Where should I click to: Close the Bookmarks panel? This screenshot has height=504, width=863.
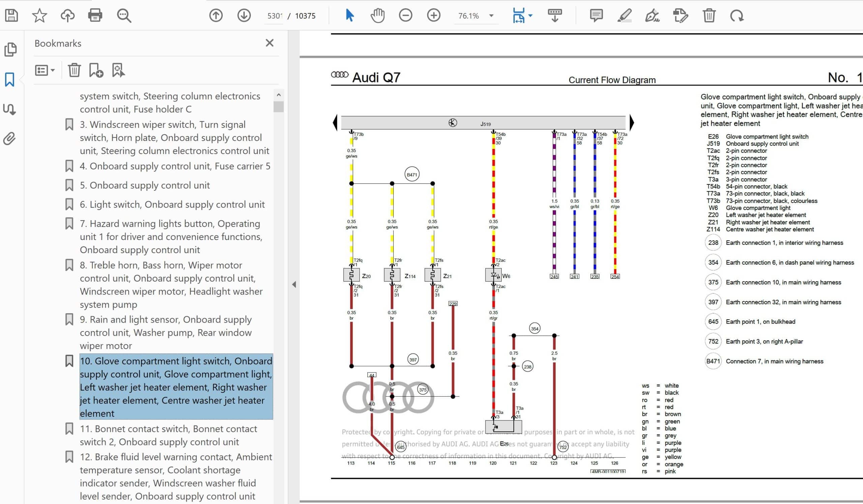coord(269,43)
